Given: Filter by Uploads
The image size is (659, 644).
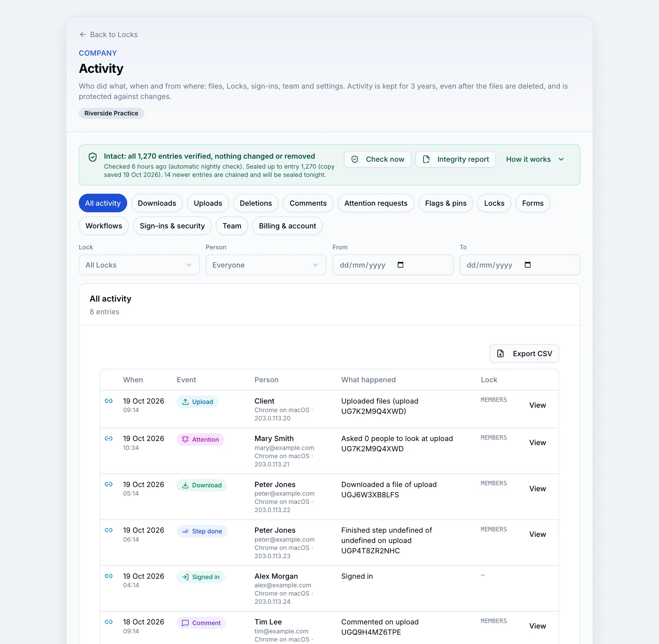Looking at the screenshot, I should point(208,203).
